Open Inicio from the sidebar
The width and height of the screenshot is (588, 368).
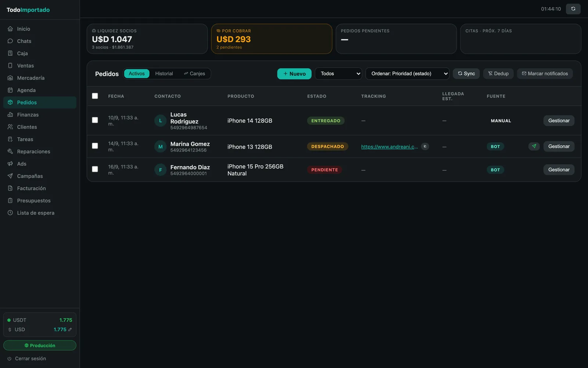click(x=40, y=29)
